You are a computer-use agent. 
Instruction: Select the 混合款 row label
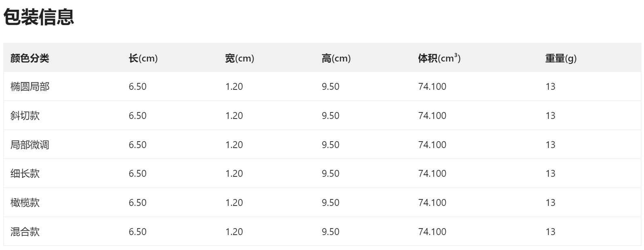tap(25, 232)
